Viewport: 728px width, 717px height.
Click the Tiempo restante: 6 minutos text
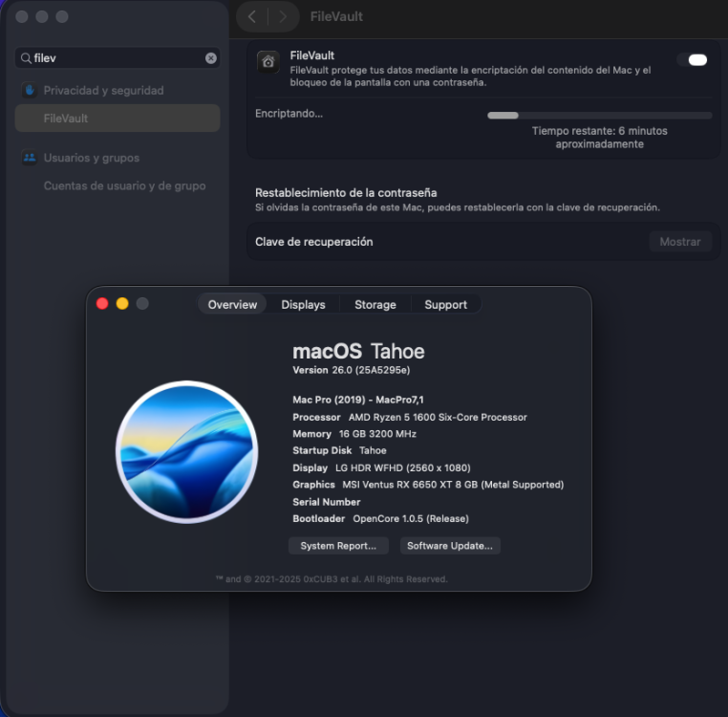[x=599, y=138]
